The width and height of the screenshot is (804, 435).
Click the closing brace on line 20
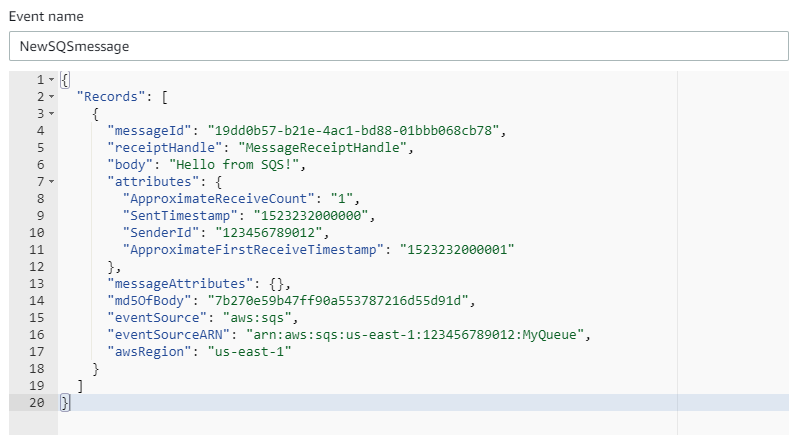click(x=65, y=403)
